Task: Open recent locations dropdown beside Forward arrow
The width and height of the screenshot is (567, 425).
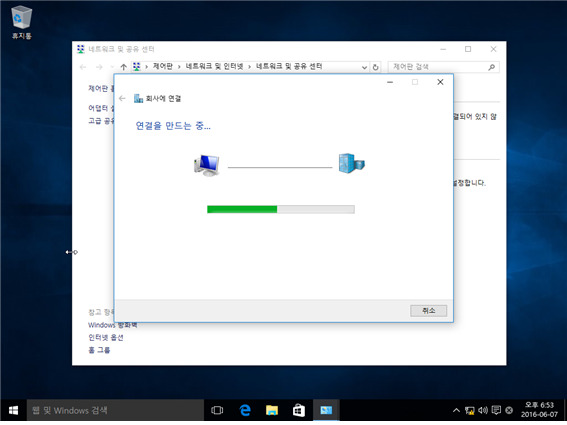Action: click(x=112, y=67)
